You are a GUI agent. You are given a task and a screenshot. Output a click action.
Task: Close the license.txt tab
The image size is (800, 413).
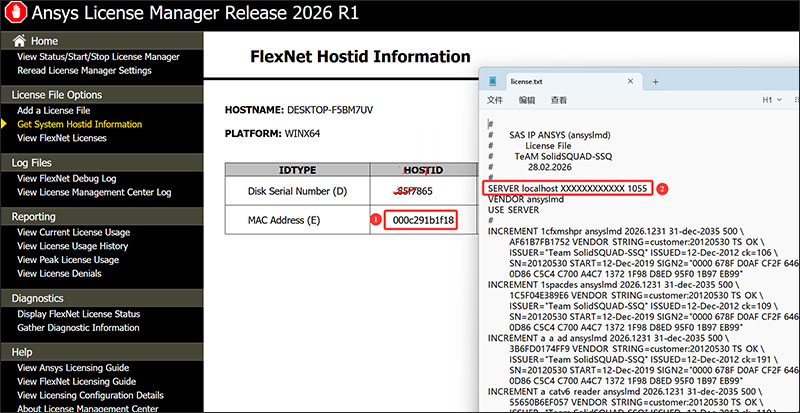tap(630, 81)
